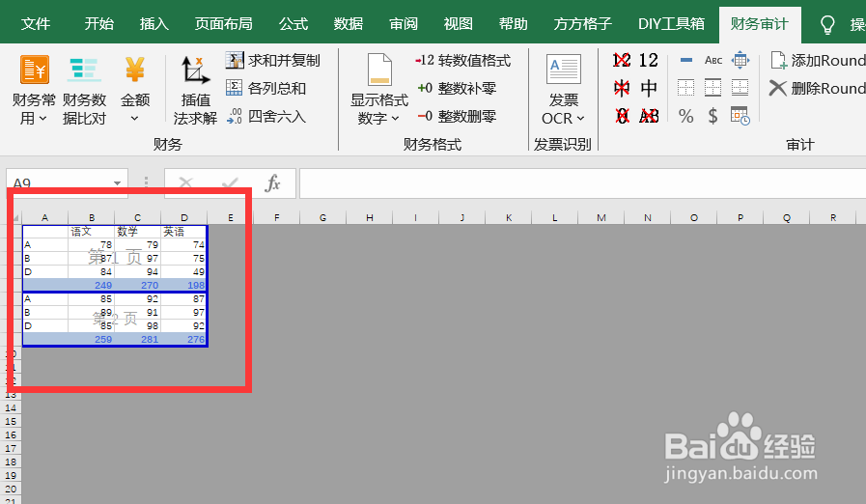Click cell with value 94
The height and width of the screenshot is (504, 866).
pyautogui.click(x=137, y=272)
